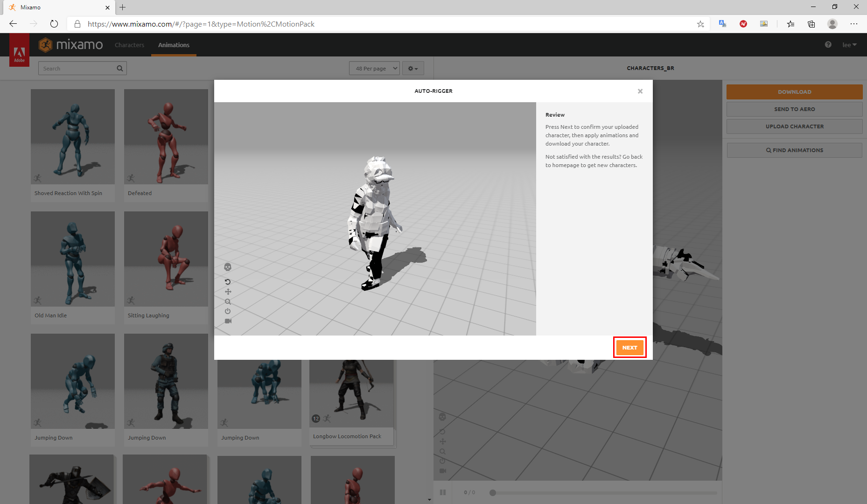The height and width of the screenshot is (504, 867).
Task: Click the DOWNLOAD button
Action: (x=794, y=92)
